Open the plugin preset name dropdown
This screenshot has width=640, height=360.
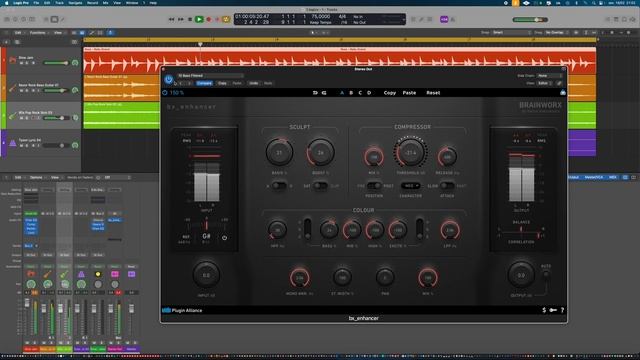[210, 76]
